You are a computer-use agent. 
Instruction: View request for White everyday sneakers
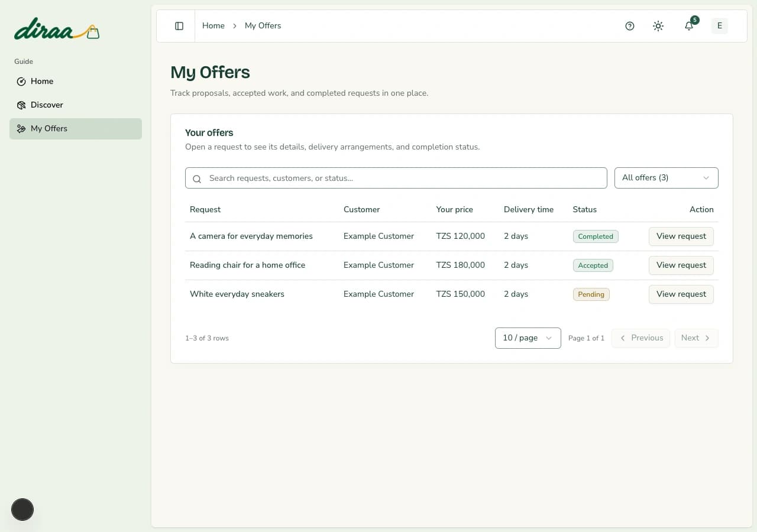point(681,294)
